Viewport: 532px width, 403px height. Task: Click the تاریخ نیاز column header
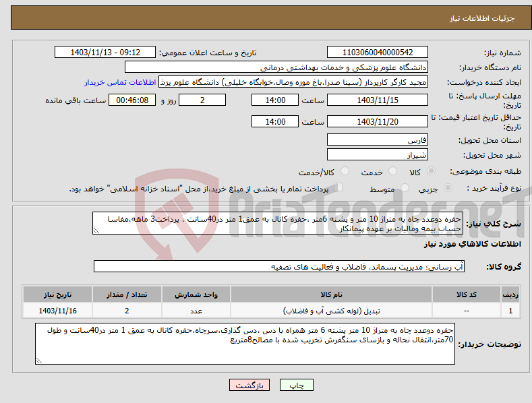[58, 294]
